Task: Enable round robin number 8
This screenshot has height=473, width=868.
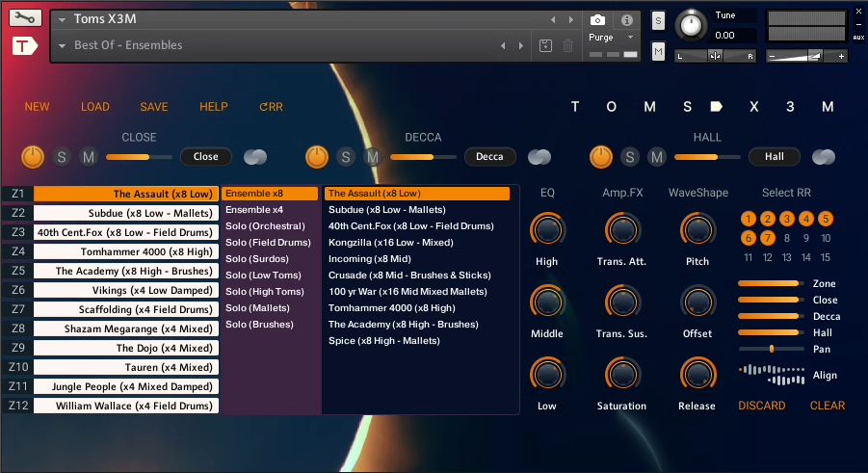Action: pos(787,238)
